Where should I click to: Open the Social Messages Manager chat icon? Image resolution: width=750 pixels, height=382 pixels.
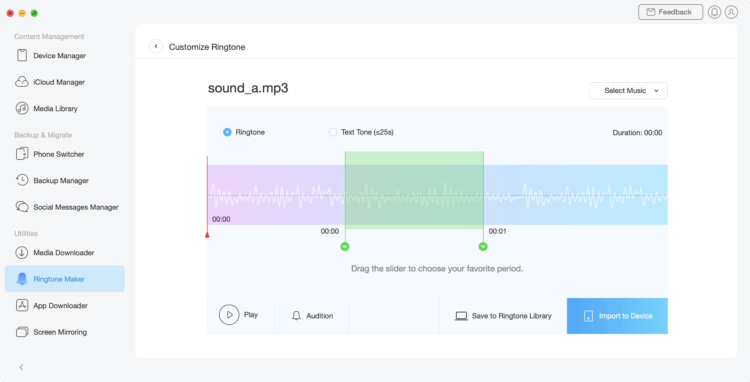click(22, 207)
